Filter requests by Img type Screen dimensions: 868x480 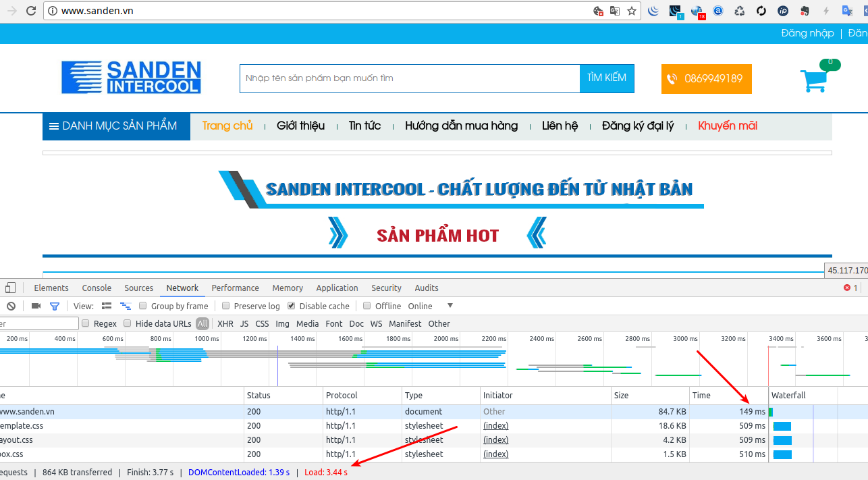pos(282,323)
